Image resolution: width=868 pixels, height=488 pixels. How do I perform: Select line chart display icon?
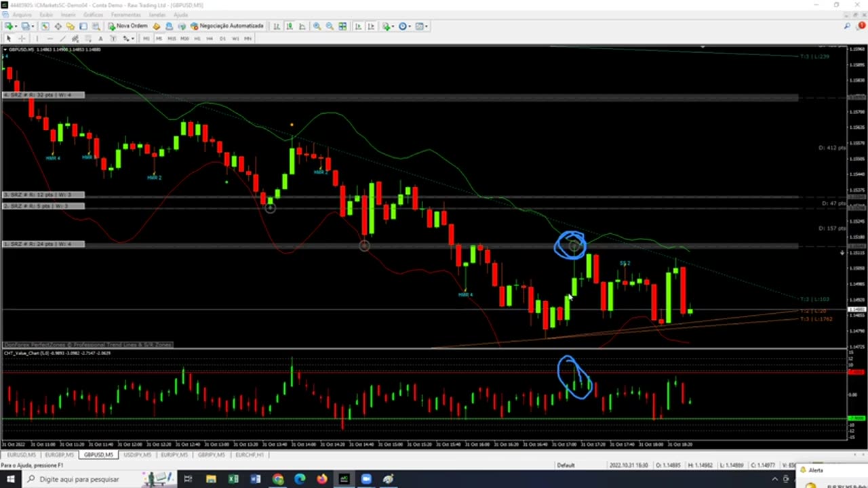[x=302, y=26]
